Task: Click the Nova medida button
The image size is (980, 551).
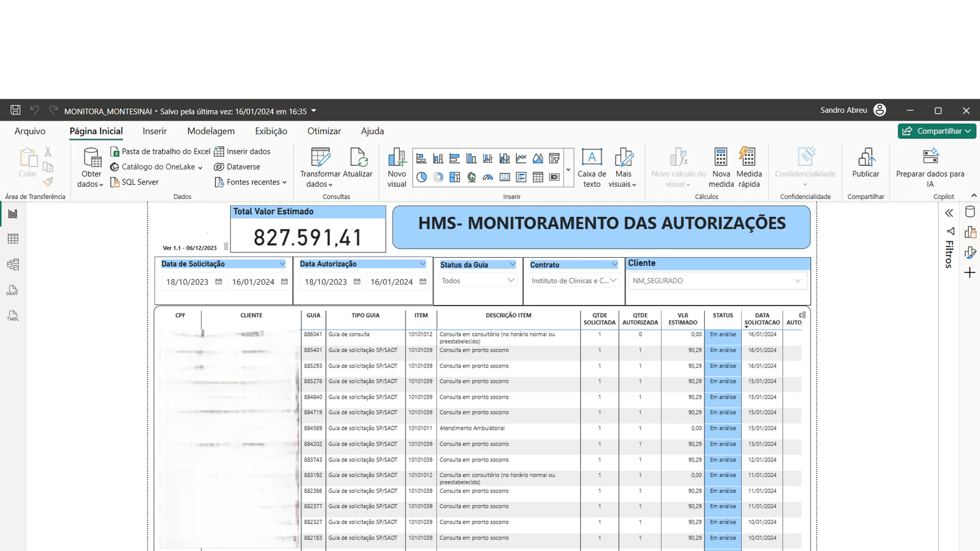Action: (721, 168)
